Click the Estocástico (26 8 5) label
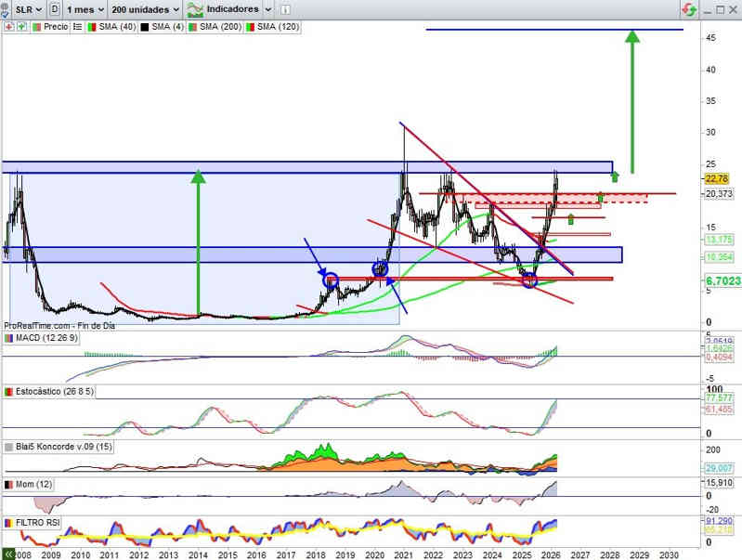The width and height of the screenshot is (742, 560). [56, 393]
